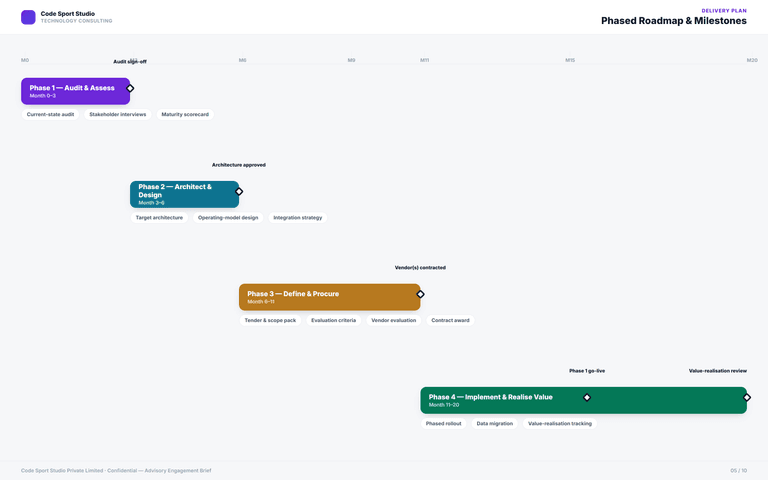Screen dimensions: 768x480
Task: Click the Target architecture chip
Action: coord(159,217)
